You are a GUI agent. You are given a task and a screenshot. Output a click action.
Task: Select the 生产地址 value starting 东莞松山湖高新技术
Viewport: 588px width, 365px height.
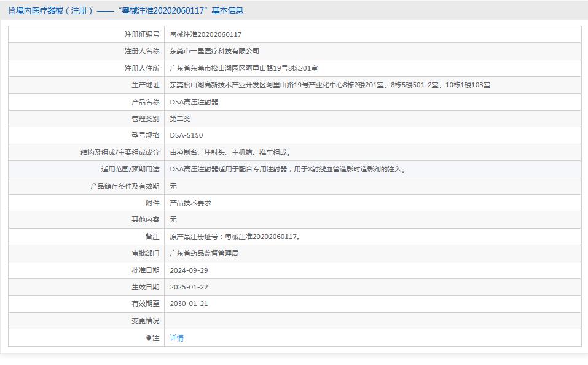(330, 85)
